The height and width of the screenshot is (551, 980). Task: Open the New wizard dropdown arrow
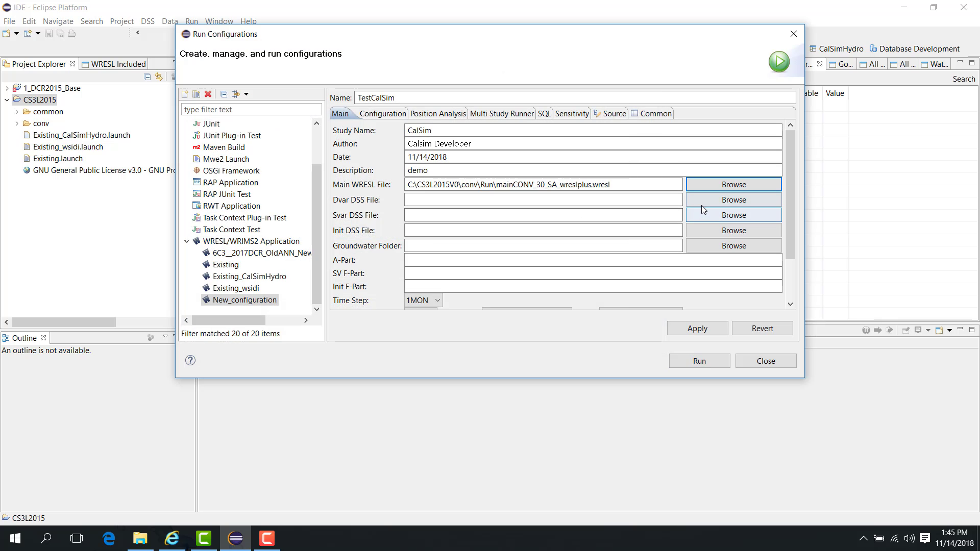(16, 33)
